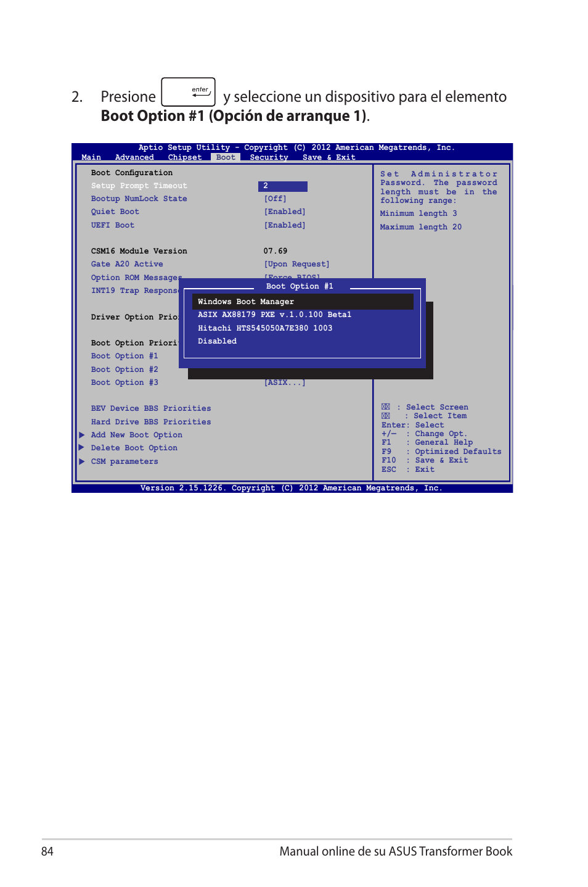Click the Boot Option #1 popup title
Viewport: 588px width, 887px height.
(x=300, y=286)
